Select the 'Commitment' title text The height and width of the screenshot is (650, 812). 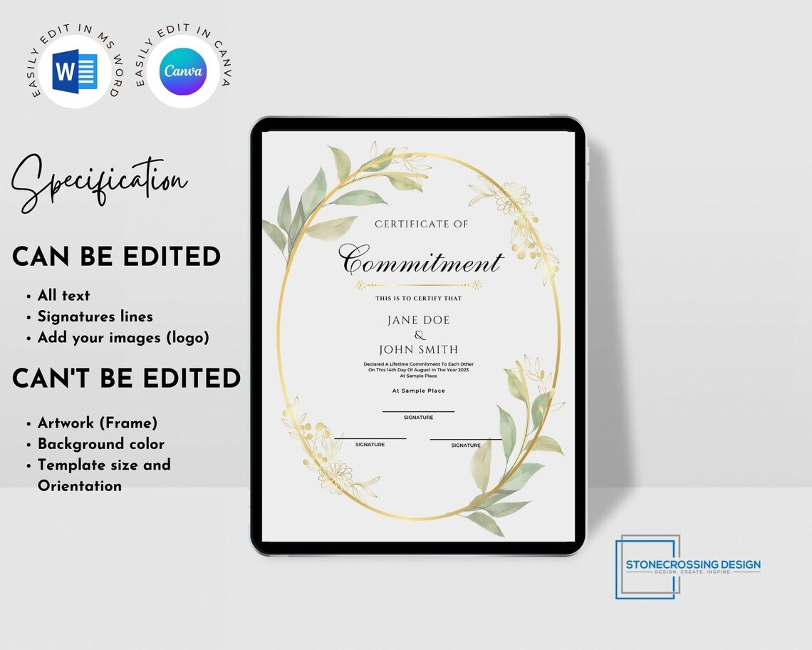click(419, 262)
